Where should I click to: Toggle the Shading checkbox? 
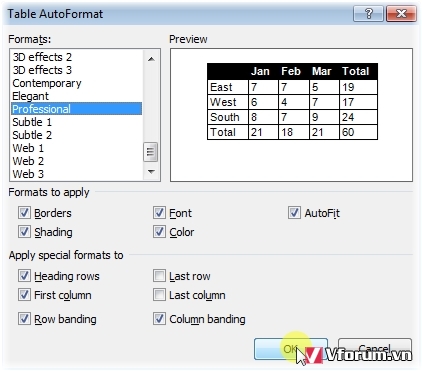point(24,232)
